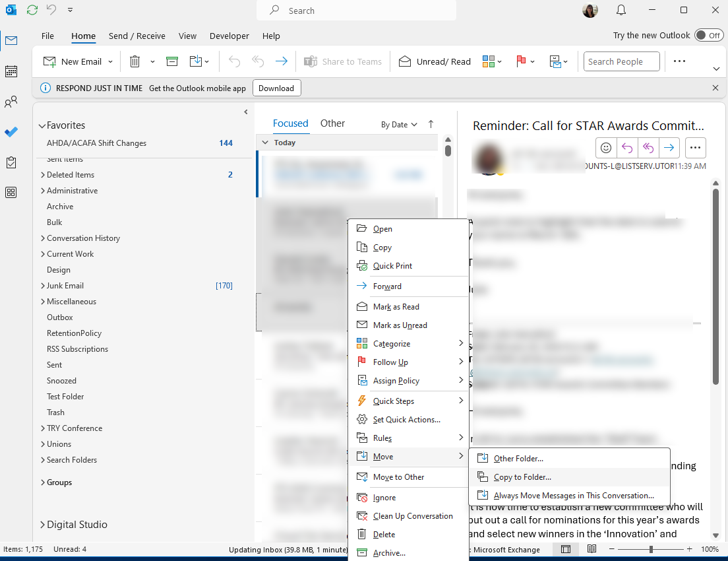Click the ribbon Forward arrow icon

point(282,61)
